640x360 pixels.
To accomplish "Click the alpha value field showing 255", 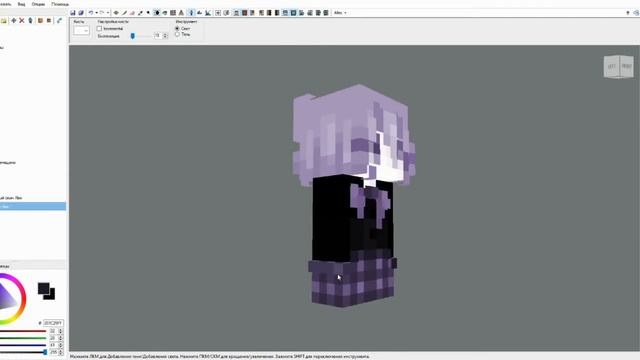I will point(53,352).
